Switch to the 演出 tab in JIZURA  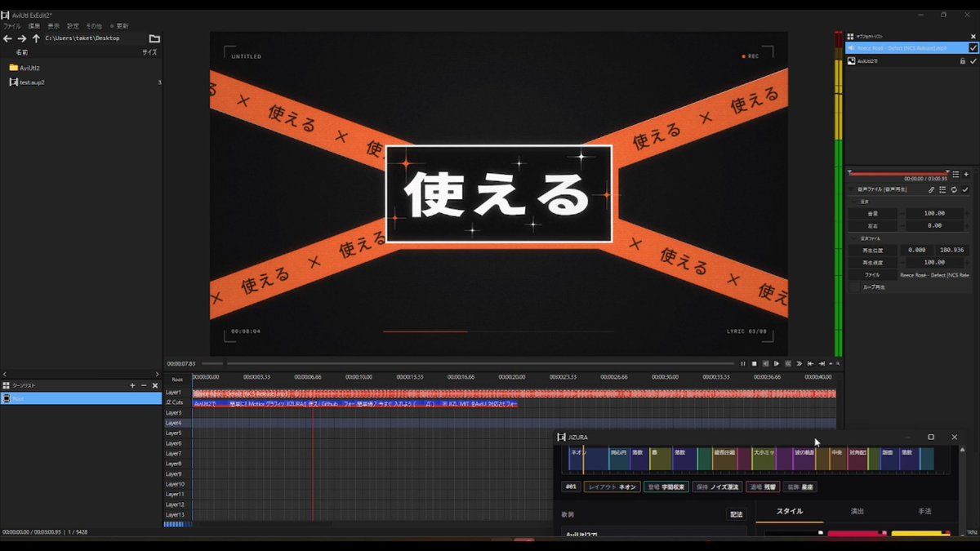[x=857, y=512]
